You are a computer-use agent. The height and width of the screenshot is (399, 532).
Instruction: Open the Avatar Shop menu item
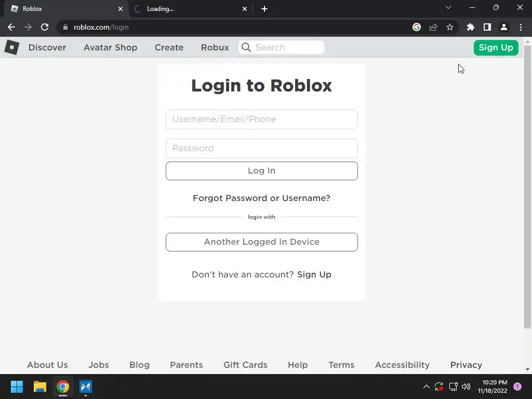tap(110, 47)
